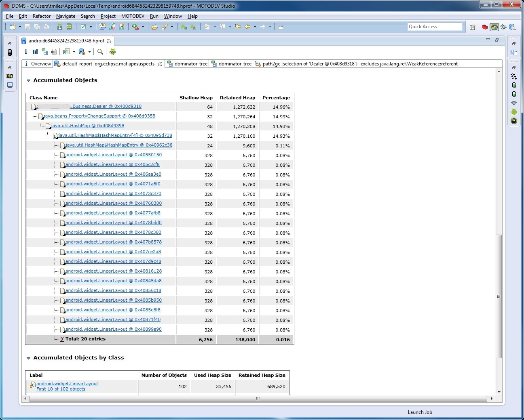Click the New wizard icon in main toolbar
The height and width of the screenshot is (420, 524).
click(13, 27)
